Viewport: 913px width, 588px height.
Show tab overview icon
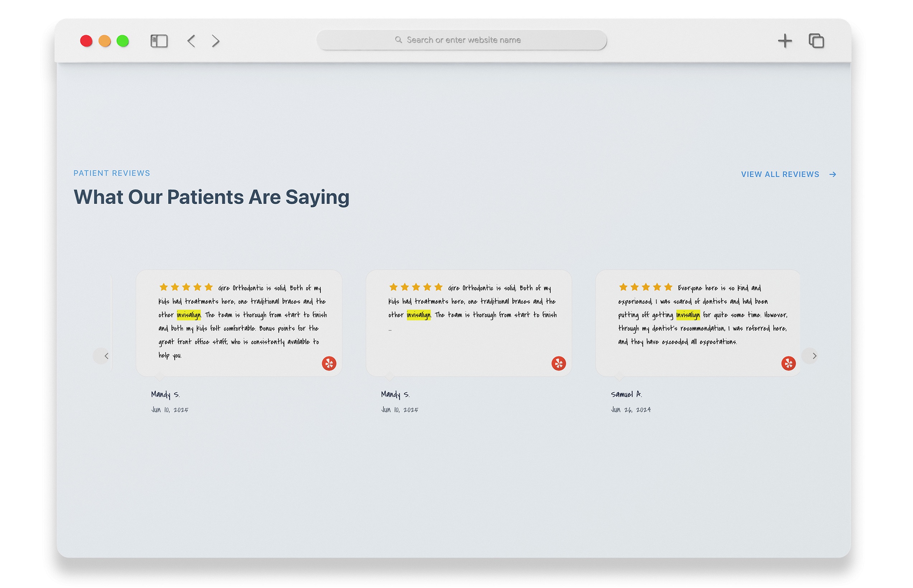coord(816,41)
